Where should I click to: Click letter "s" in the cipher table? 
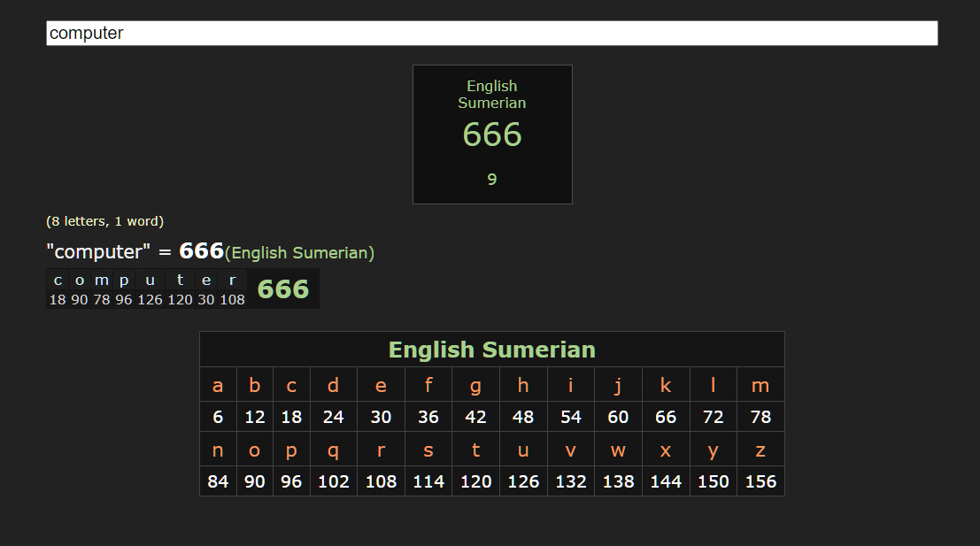click(x=428, y=450)
